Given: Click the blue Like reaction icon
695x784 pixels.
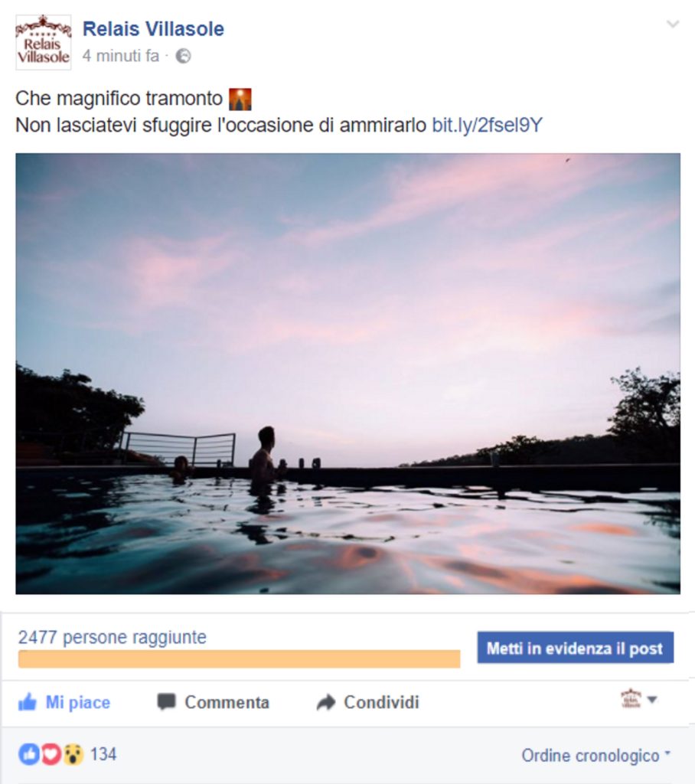Looking at the screenshot, I should click(29, 754).
